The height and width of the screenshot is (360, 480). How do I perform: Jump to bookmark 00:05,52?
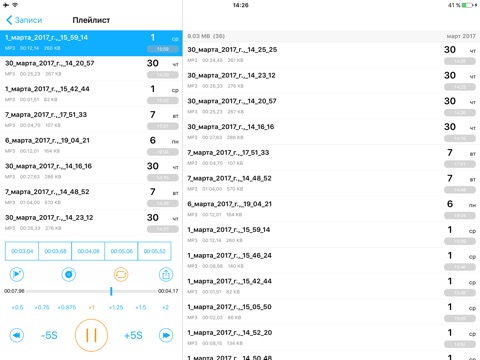pyautogui.click(x=154, y=251)
